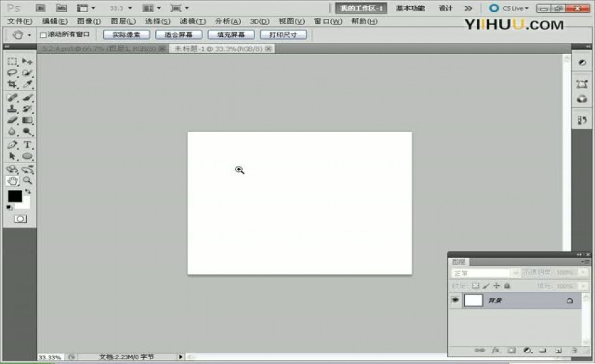Add a layer mask
This screenshot has height=364, width=595.
click(x=511, y=351)
